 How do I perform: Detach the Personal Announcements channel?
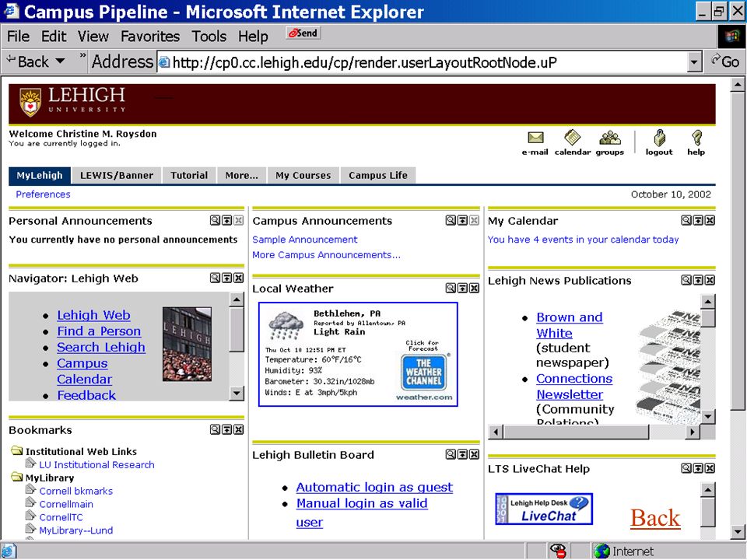(x=215, y=220)
